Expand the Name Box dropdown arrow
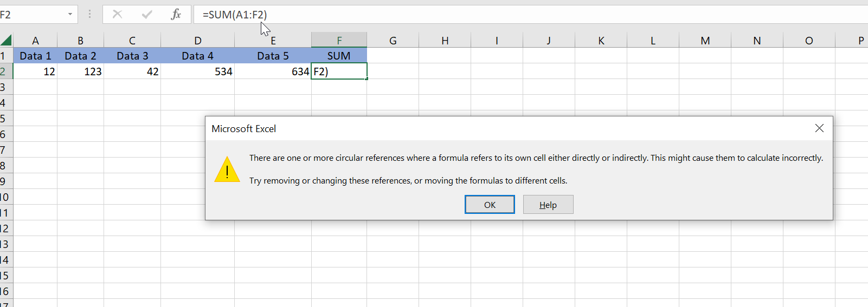The height and width of the screenshot is (307, 868). 70,15
